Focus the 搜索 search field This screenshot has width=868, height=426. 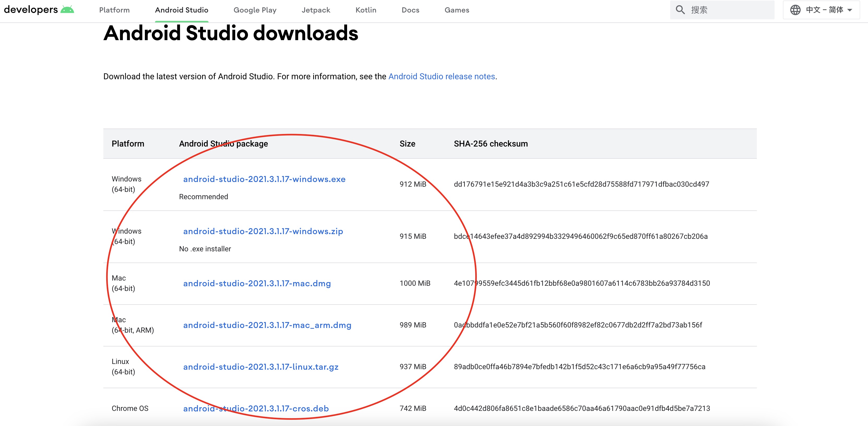(x=722, y=10)
